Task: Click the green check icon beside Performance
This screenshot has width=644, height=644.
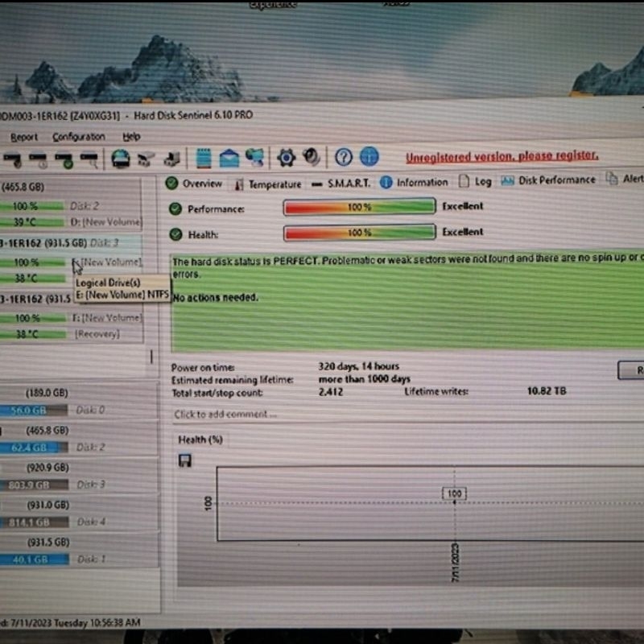Action: tap(175, 208)
